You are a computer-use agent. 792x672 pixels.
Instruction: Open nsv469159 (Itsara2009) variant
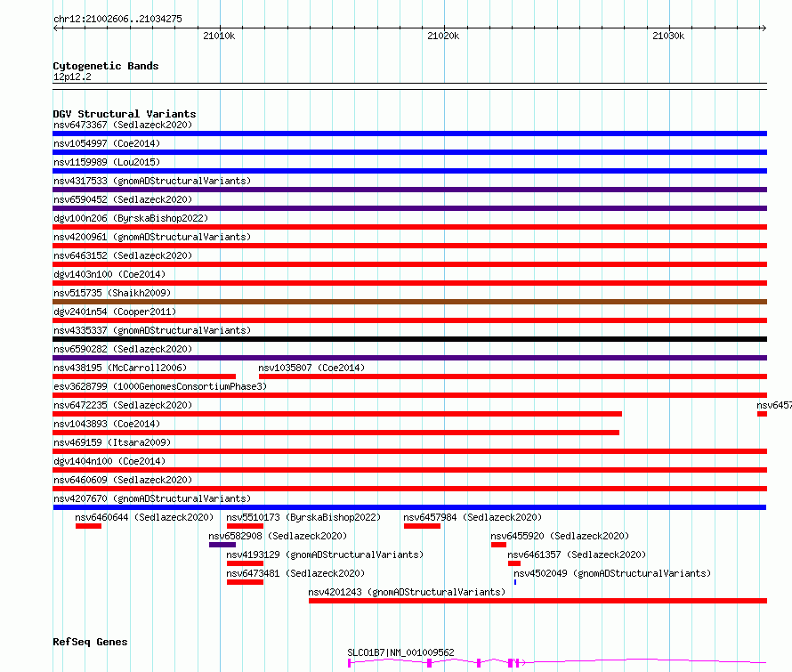(112, 442)
